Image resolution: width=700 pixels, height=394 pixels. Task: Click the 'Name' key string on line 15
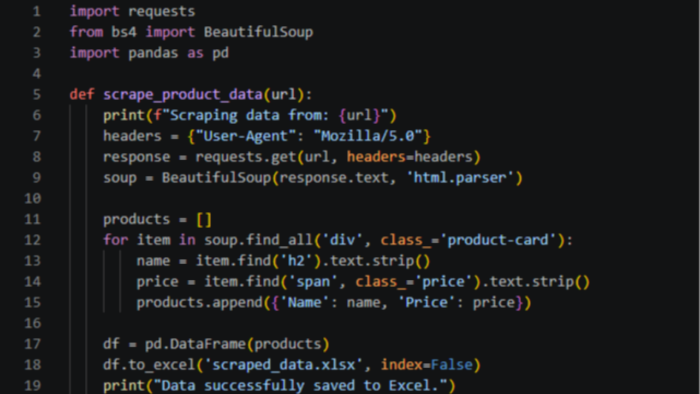pyautogui.click(x=304, y=303)
